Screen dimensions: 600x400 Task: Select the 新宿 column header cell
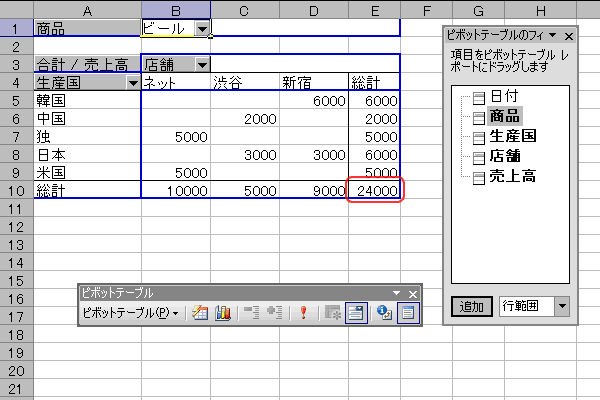314,82
